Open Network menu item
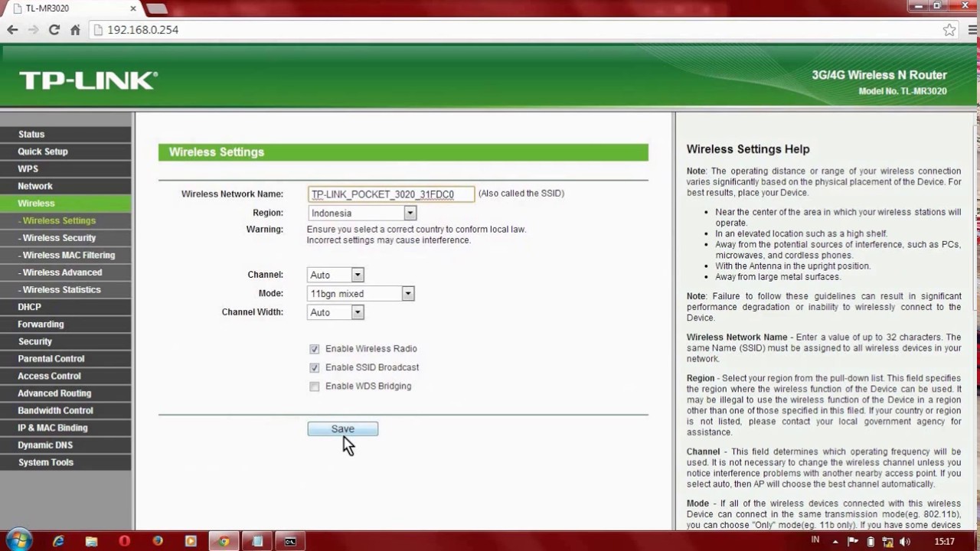The width and height of the screenshot is (980, 551). coord(66,186)
